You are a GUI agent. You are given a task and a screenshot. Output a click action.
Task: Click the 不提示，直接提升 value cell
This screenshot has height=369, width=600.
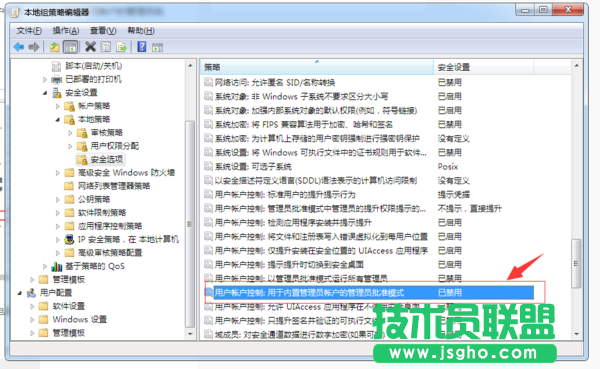(x=470, y=209)
